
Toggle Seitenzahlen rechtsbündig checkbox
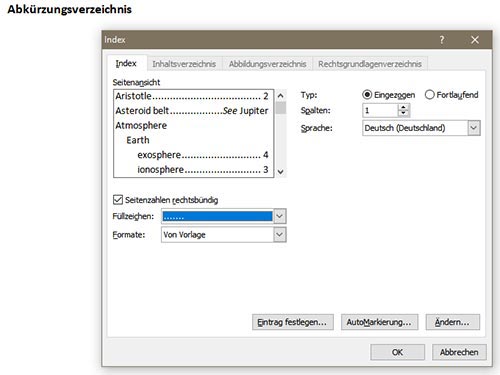[118, 200]
